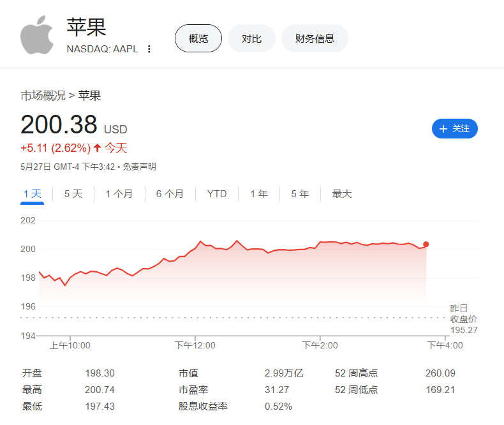504x425 pixels.
Task: Click the 下午12:00 axis label
Action: [x=195, y=346]
